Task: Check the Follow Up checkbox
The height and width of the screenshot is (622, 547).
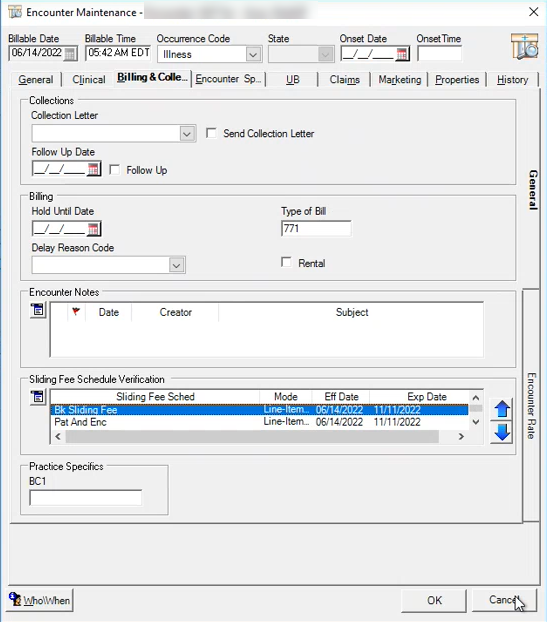Action: (x=115, y=170)
